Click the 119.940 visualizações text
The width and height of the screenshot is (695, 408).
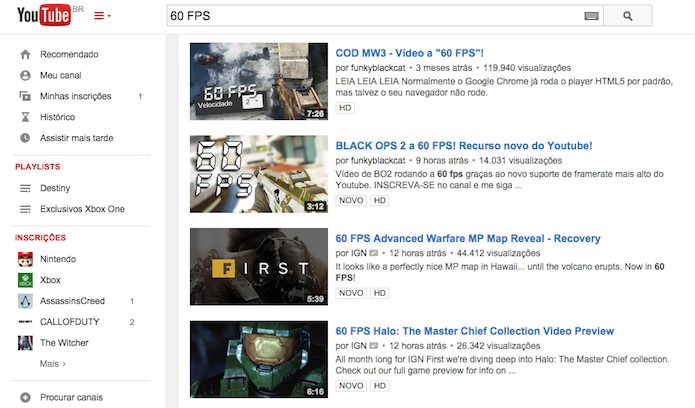(x=527, y=68)
